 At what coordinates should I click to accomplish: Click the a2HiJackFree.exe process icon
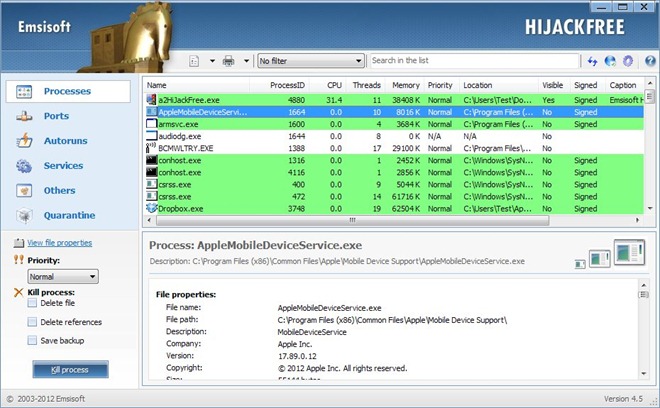click(152, 100)
